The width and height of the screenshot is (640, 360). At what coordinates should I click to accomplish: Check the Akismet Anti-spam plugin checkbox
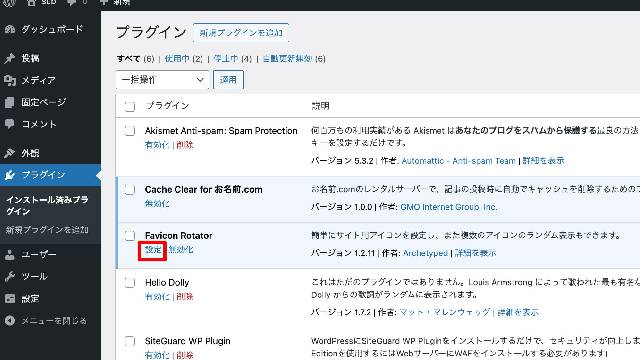tap(130, 131)
